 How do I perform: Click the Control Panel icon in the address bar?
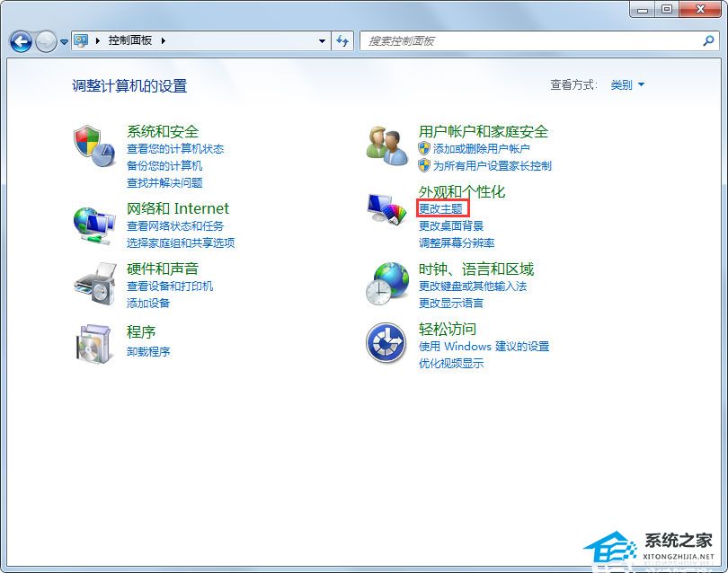coord(81,40)
